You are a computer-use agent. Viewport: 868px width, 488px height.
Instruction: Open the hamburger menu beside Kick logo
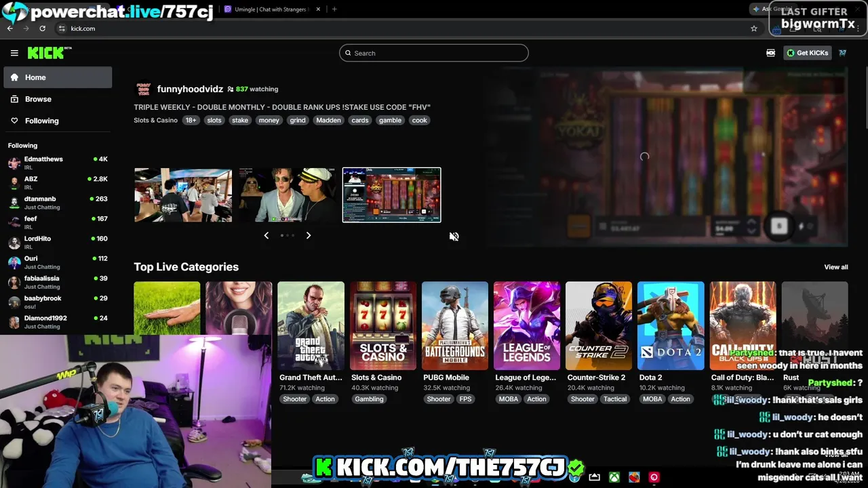(14, 53)
